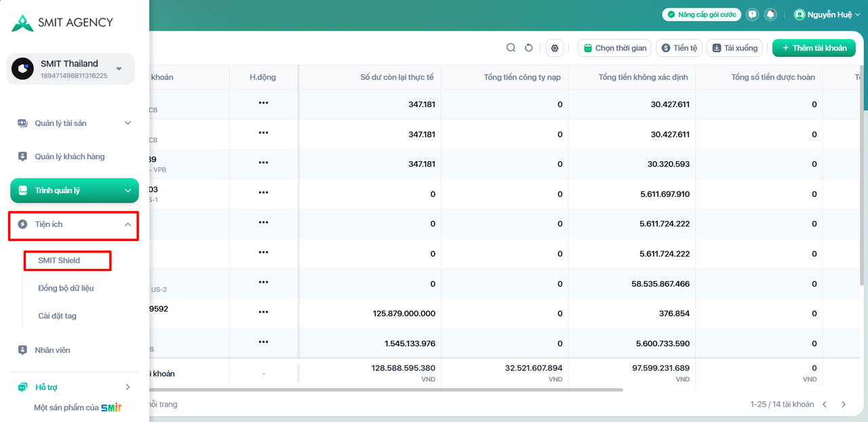Click the horizontal table scrollbar
The width and height of the screenshot is (868, 422).
pyautogui.click(x=387, y=389)
